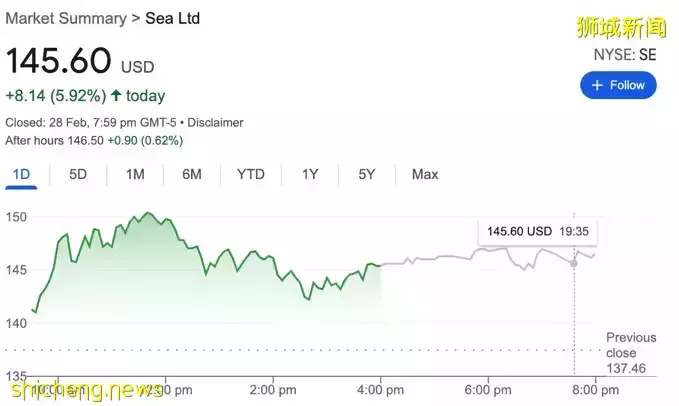Click the hover marker dot on chart

tap(574, 262)
